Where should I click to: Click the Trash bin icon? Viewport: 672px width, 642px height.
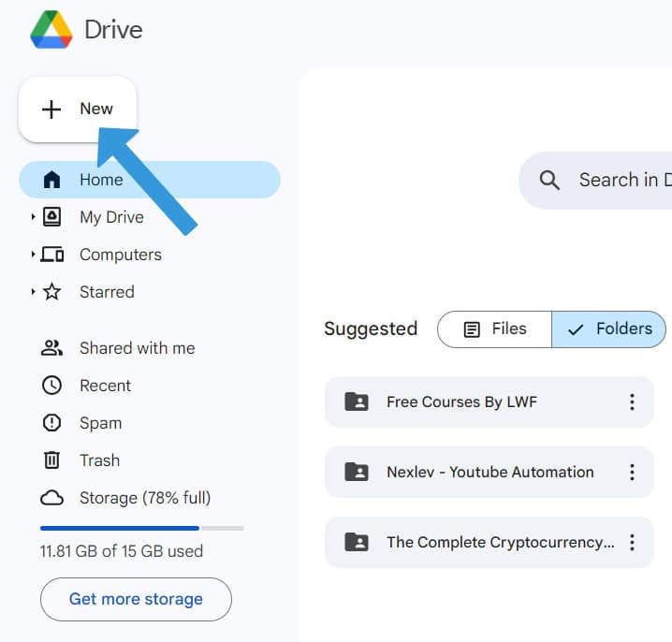tap(51, 460)
